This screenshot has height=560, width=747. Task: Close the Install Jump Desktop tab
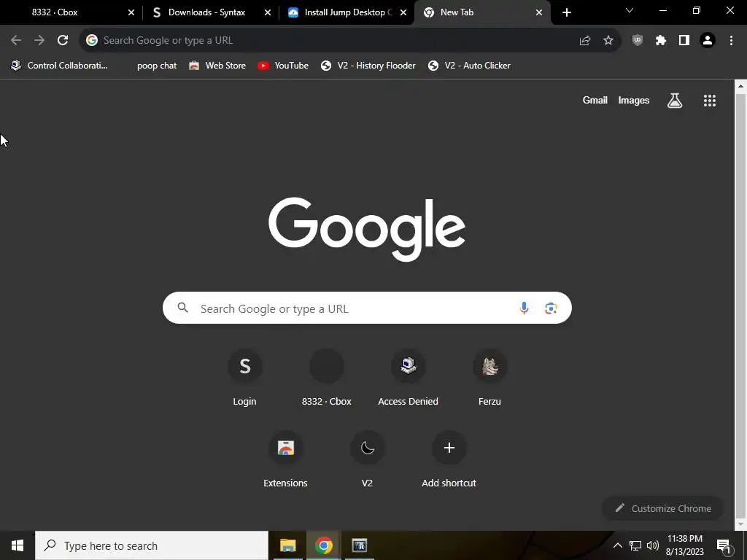[403, 13]
